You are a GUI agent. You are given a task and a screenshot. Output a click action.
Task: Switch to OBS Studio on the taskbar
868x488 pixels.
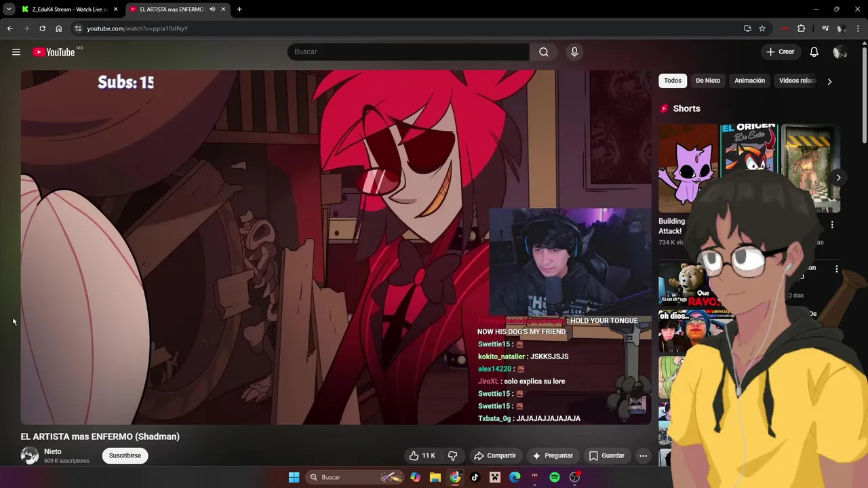point(574,477)
